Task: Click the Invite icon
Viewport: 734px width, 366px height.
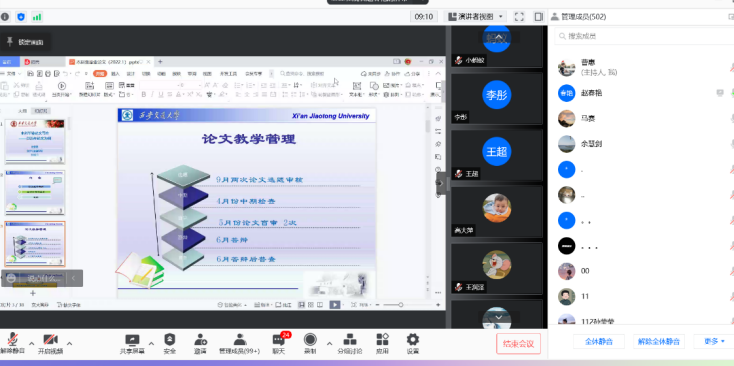Action: pyautogui.click(x=200, y=340)
